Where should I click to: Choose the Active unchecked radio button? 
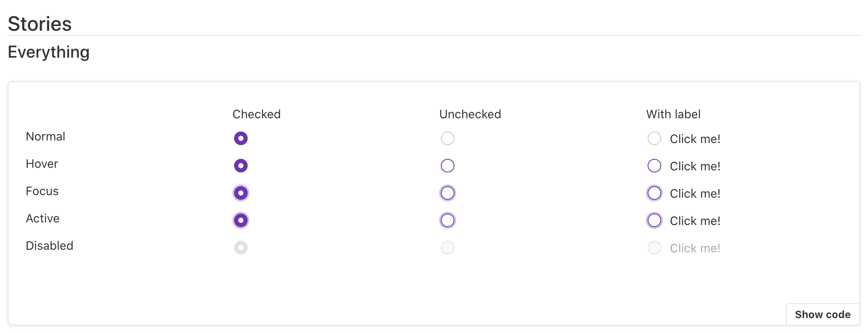[x=448, y=220]
